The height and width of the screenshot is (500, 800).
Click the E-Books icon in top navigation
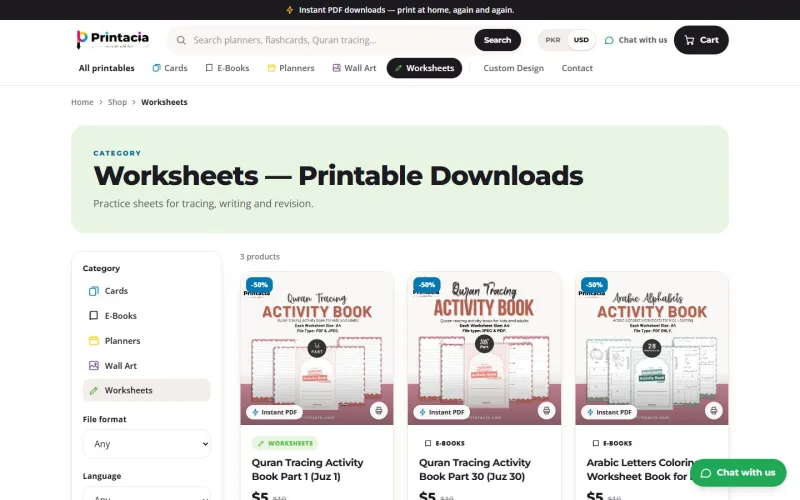pos(209,68)
